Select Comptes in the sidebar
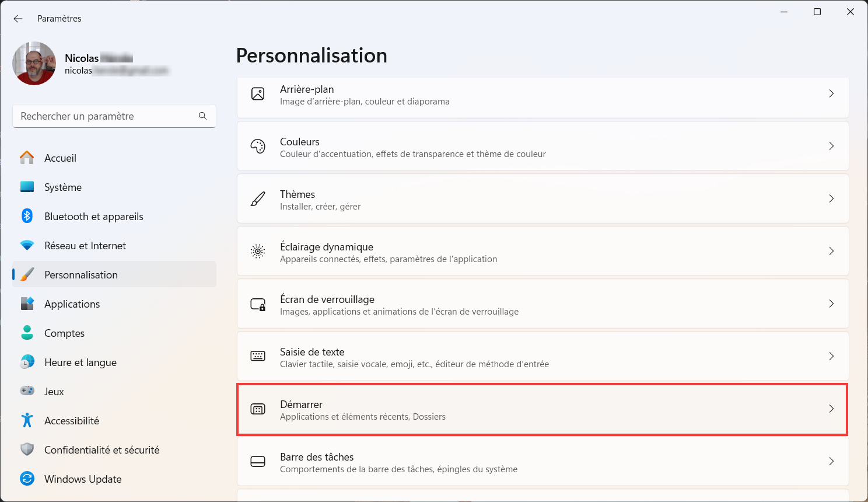Screen dimensions: 868x502 114,333
